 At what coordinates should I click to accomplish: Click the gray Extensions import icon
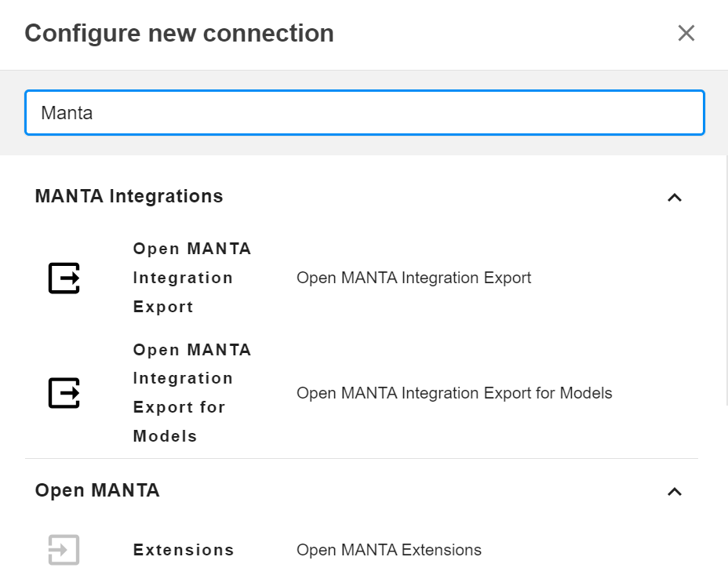[x=64, y=550]
